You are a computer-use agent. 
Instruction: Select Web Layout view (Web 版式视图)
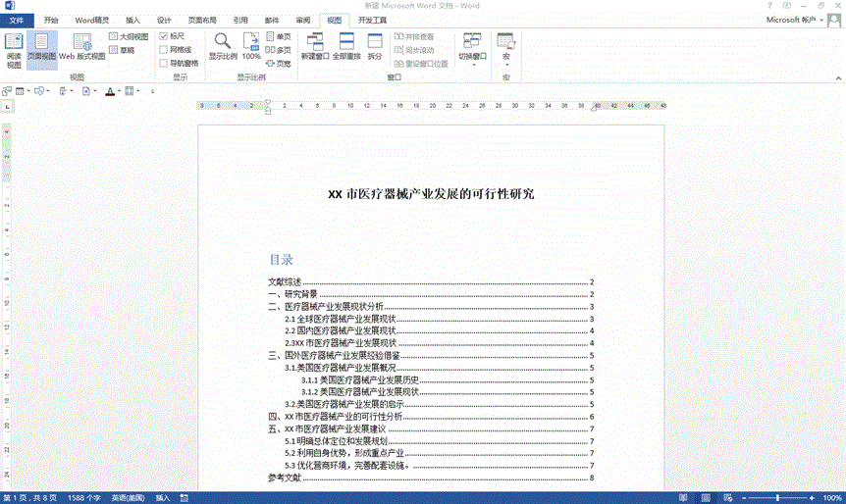pos(80,47)
